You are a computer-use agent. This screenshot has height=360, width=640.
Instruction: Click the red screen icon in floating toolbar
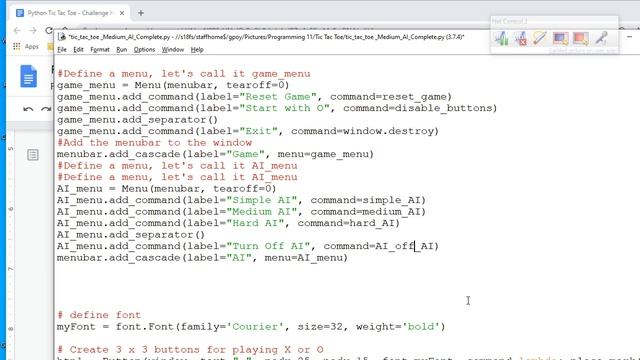click(580, 38)
